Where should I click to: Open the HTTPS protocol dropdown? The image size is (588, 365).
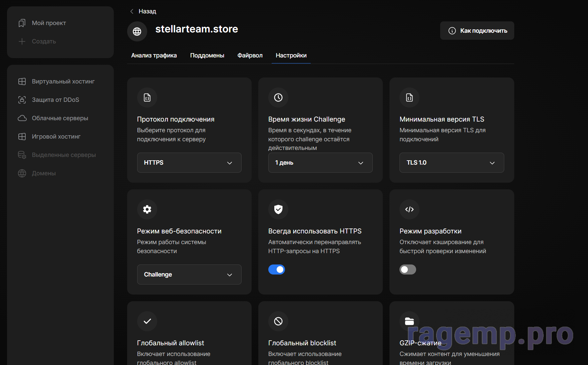pyautogui.click(x=189, y=163)
